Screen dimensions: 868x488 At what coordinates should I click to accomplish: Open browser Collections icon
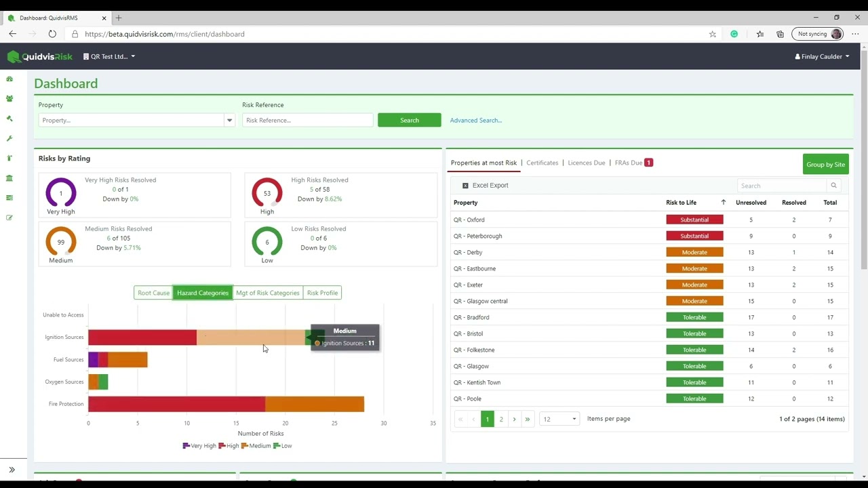[x=780, y=34]
